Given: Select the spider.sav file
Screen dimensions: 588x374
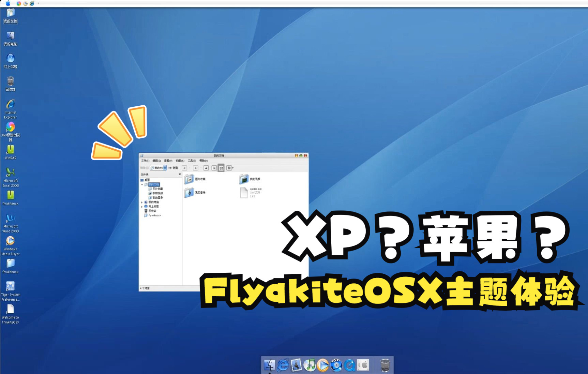Looking at the screenshot, I should click(x=251, y=193).
